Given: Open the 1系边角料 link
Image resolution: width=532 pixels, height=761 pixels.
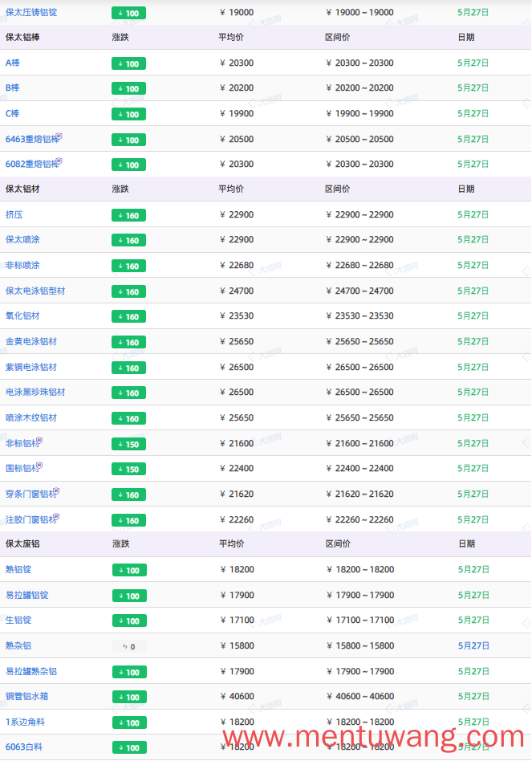Looking at the screenshot, I should [x=25, y=722].
